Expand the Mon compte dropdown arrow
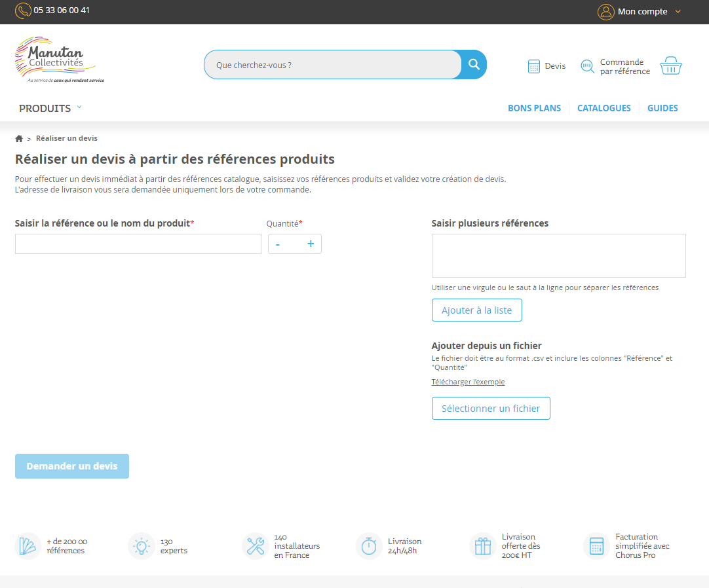The height and width of the screenshot is (588, 709). (678, 12)
